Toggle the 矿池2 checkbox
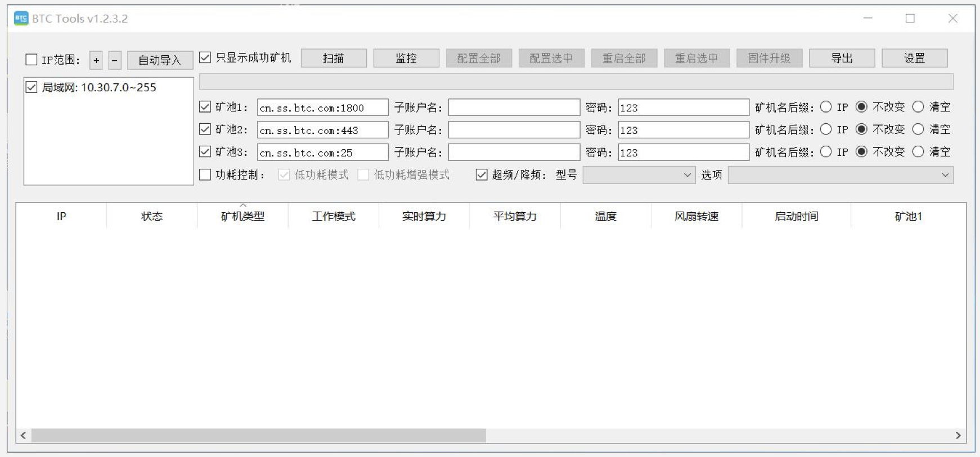The height and width of the screenshot is (457, 980). [x=205, y=129]
